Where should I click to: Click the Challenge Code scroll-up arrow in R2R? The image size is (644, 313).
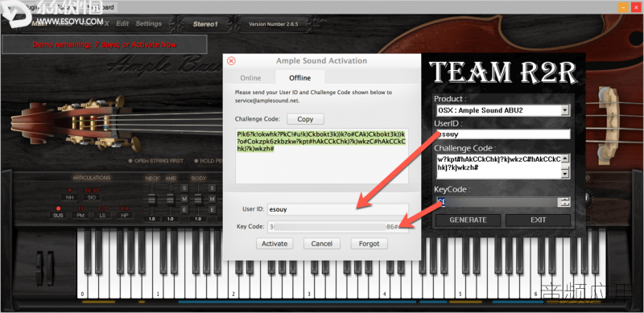point(565,159)
